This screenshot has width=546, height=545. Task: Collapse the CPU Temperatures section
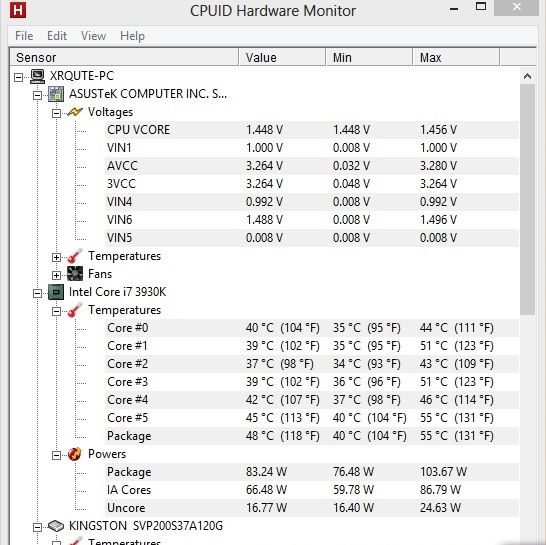pos(56,311)
